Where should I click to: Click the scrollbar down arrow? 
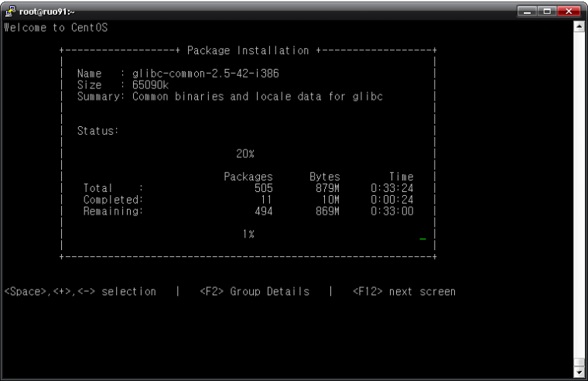tap(582, 371)
